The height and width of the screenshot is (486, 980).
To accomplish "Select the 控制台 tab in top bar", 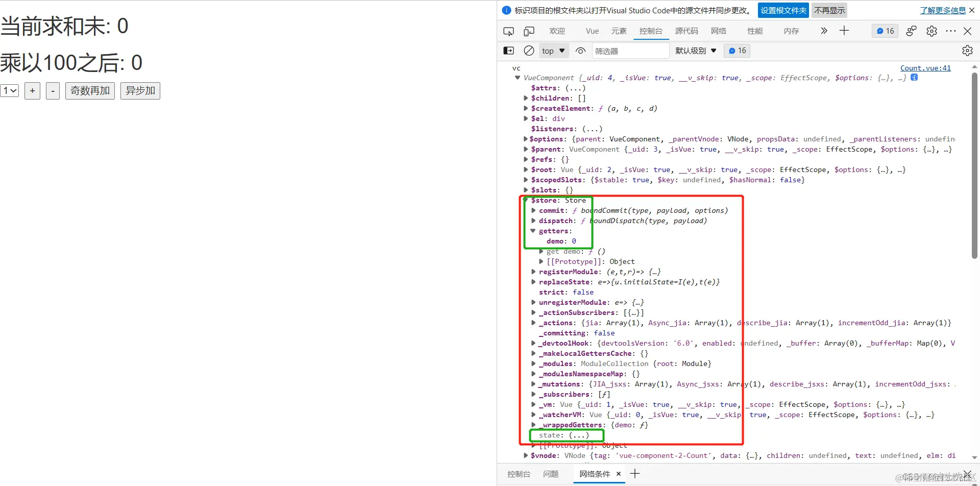I will tap(651, 31).
